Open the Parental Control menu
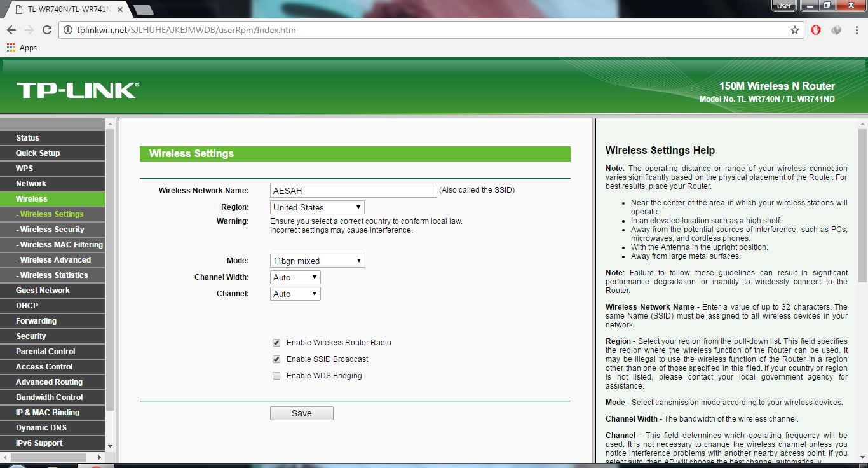This screenshot has width=868, height=468. [52, 352]
